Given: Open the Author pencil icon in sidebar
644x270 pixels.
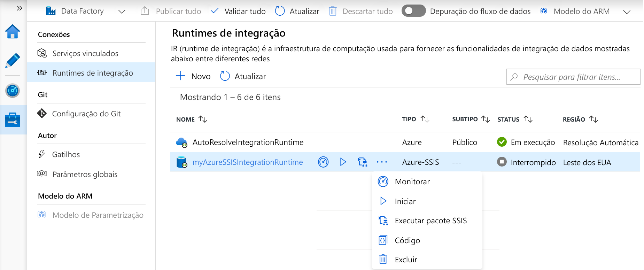Looking at the screenshot, I should (13, 61).
